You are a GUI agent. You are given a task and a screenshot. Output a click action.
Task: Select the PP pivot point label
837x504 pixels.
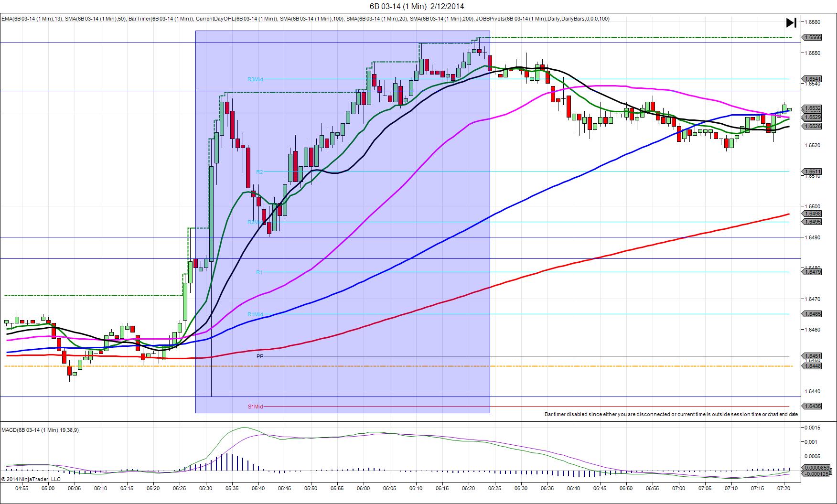260,356
